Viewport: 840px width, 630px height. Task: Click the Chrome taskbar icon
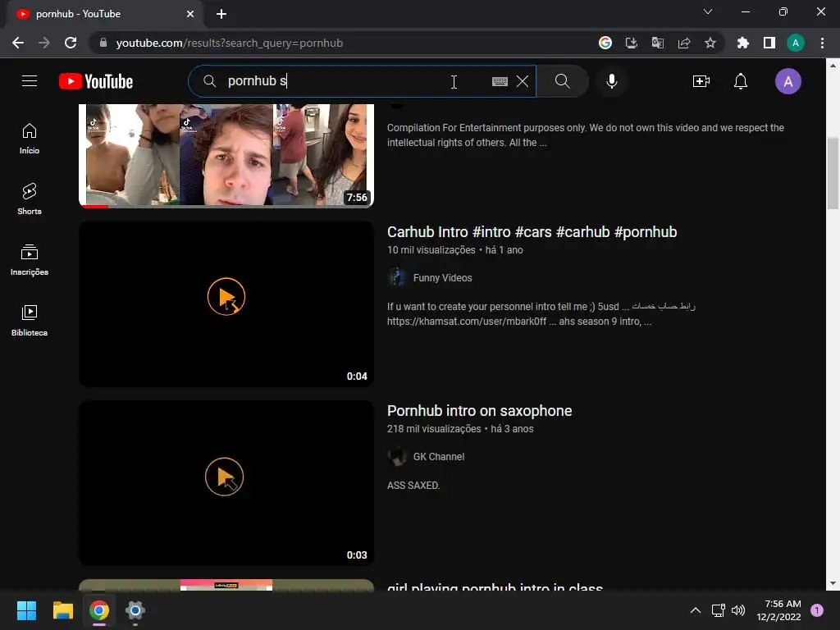coord(99,610)
